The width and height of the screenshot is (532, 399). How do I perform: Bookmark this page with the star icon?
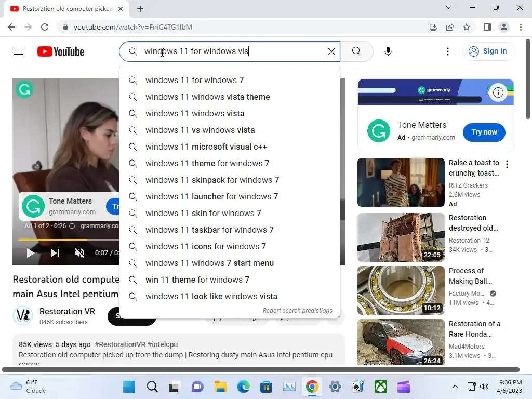(x=467, y=27)
